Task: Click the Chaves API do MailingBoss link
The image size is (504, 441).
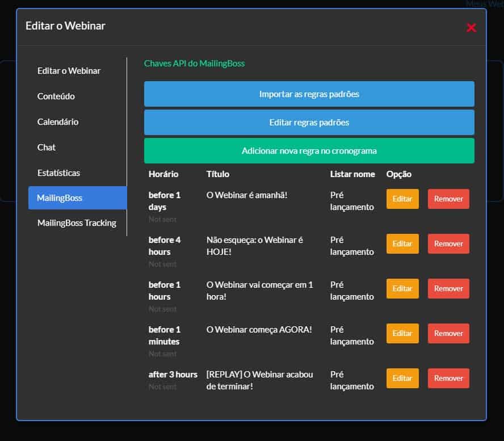Action: coord(194,64)
